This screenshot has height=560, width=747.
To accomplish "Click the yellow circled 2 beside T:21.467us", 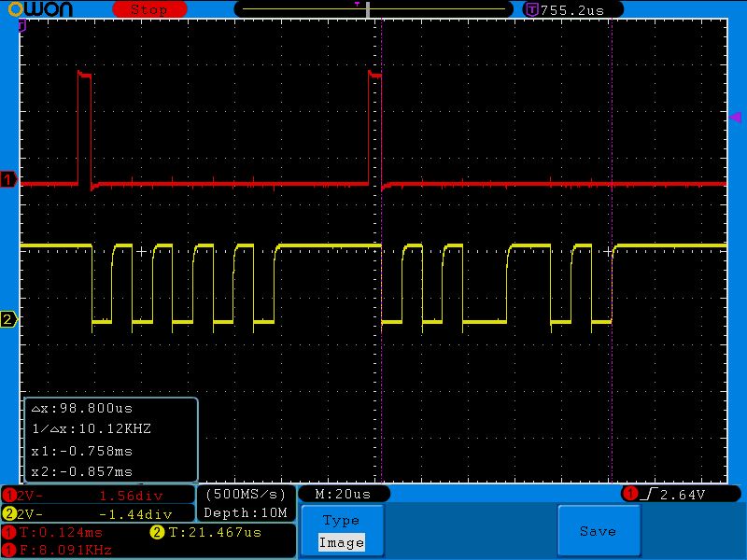I will [x=157, y=532].
